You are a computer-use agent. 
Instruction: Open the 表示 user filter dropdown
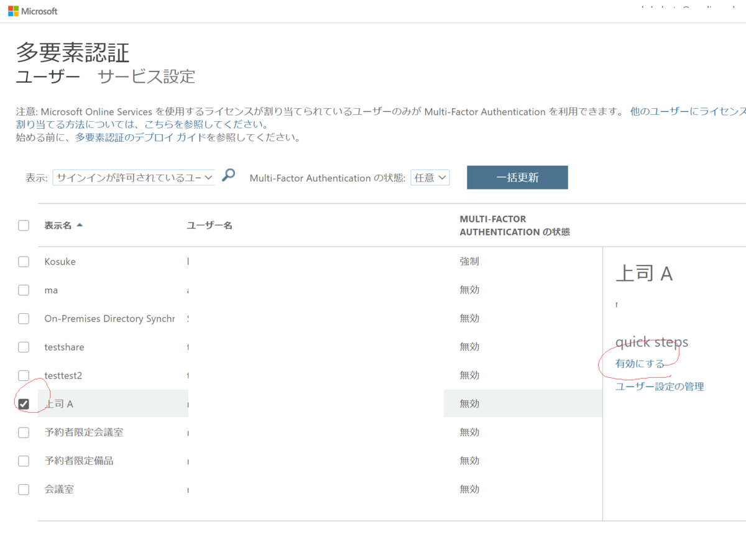click(x=133, y=177)
